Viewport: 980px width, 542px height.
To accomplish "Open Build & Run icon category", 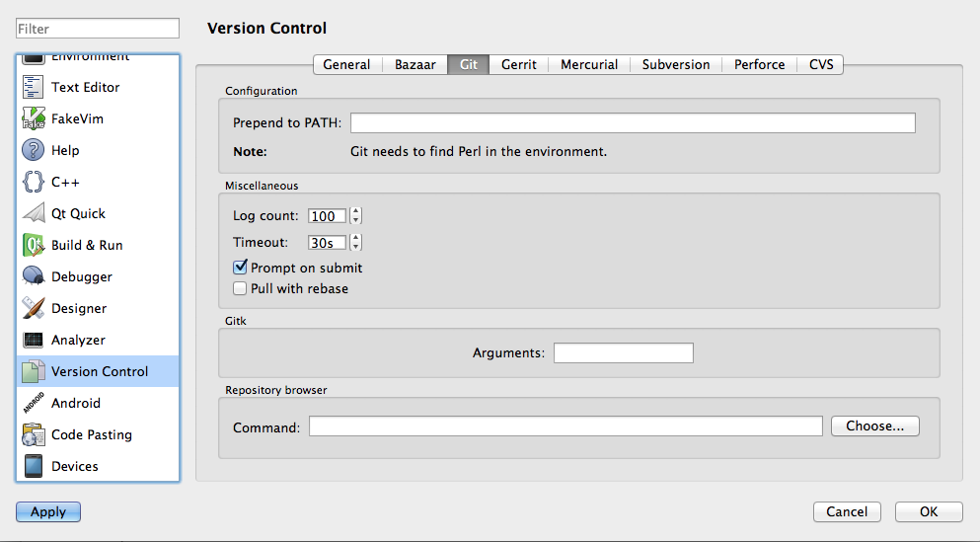I will coord(34,245).
